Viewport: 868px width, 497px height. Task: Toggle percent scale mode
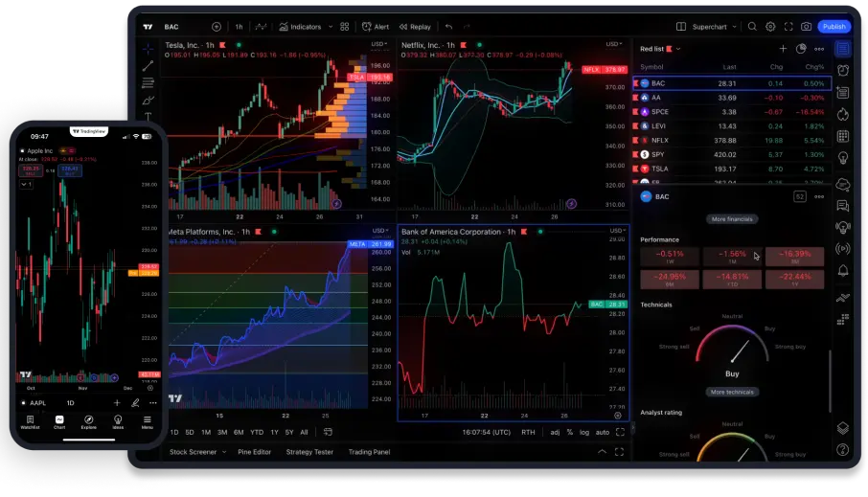(570, 432)
